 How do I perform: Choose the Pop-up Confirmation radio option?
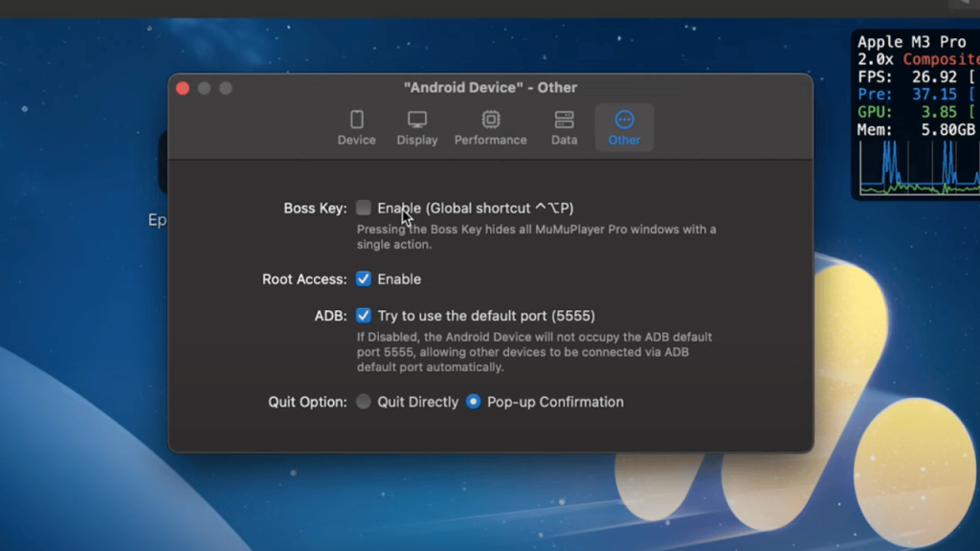tap(473, 402)
